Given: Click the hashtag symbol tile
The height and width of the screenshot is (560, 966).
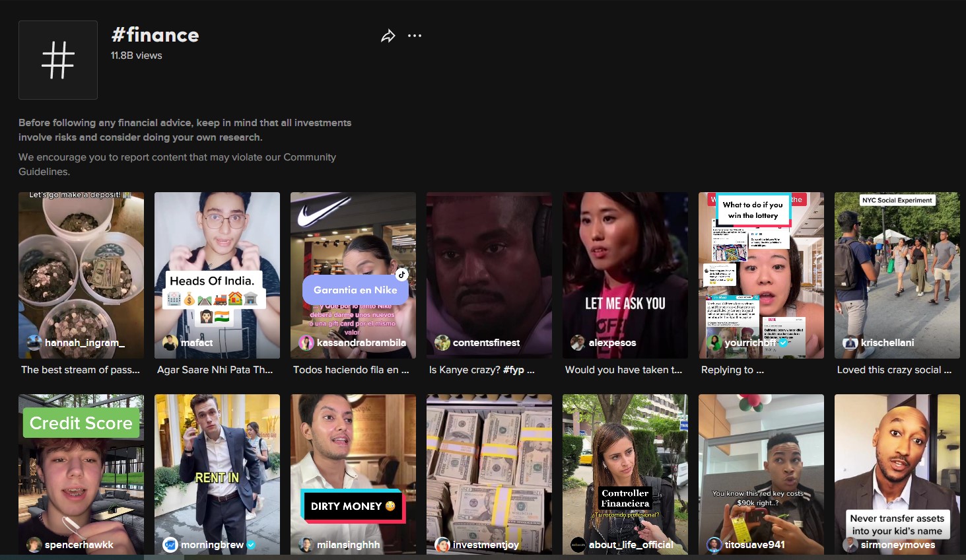Looking at the screenshot, I should click(58, 60).
